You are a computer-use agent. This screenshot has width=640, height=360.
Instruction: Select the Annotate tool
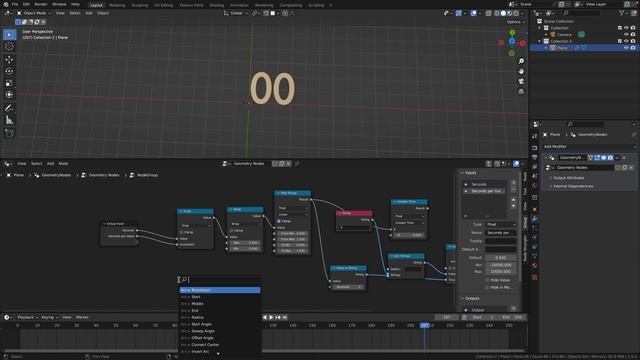point(9,108)
